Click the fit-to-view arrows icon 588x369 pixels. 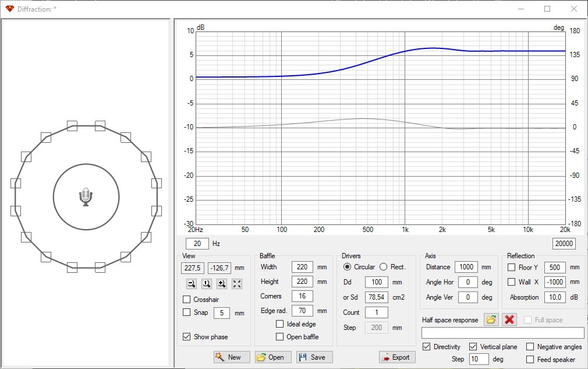(237, 284)
